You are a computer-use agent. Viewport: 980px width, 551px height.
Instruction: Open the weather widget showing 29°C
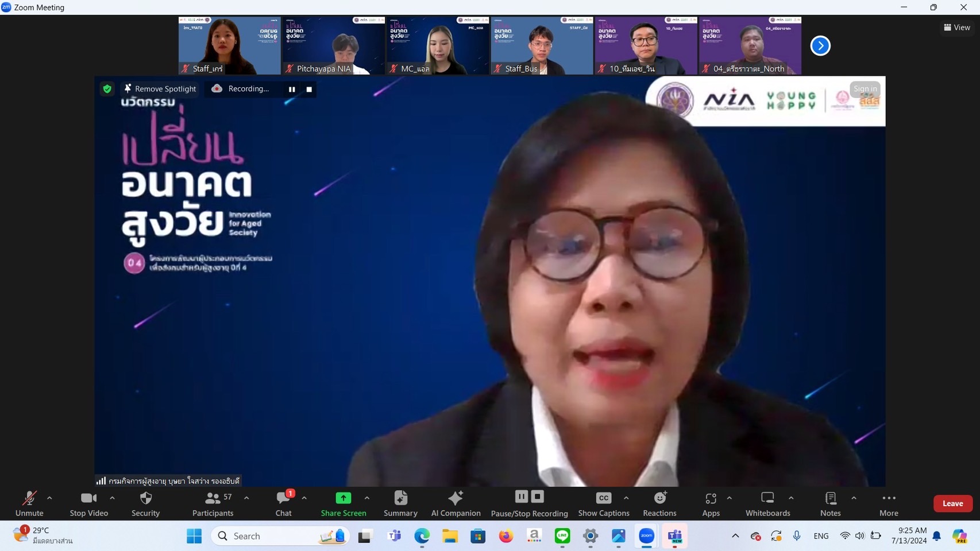point(44,536)
